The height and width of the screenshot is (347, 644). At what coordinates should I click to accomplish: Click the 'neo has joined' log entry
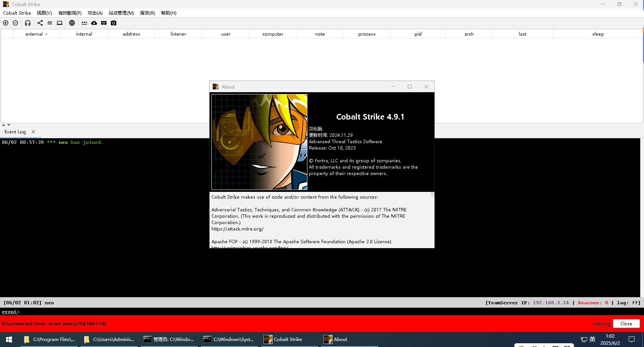(x=52, y=142)
